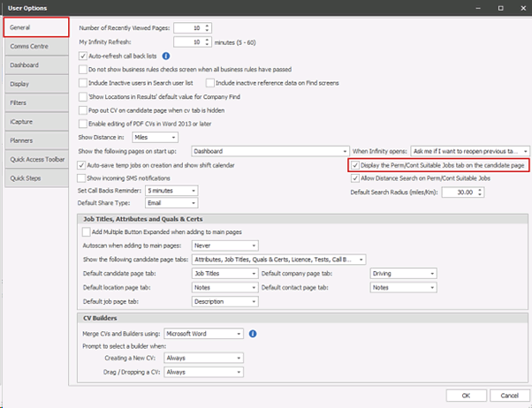This screenshot has height=408, width=532.
Task: Select the iCapture tab
Action: pyautogui.click(x=34, y=121)
